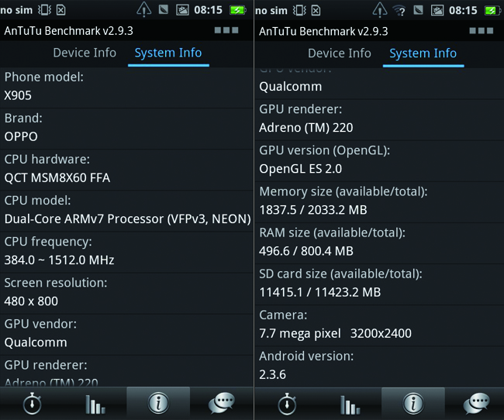Open chat bubble icon in right screen
This screenshot has height=420, width=504.
[477, 404]
